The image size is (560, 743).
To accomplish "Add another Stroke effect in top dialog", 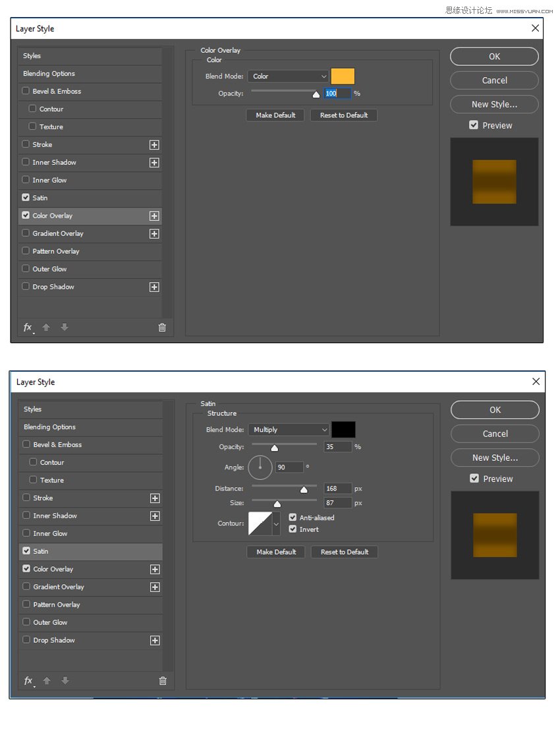I will (x=154, y=145).
